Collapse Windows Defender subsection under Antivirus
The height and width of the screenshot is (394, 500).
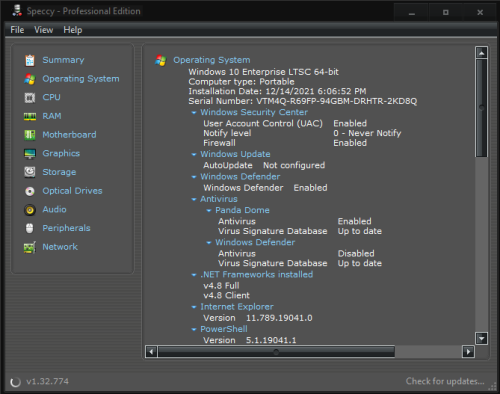tap(209, 243)
